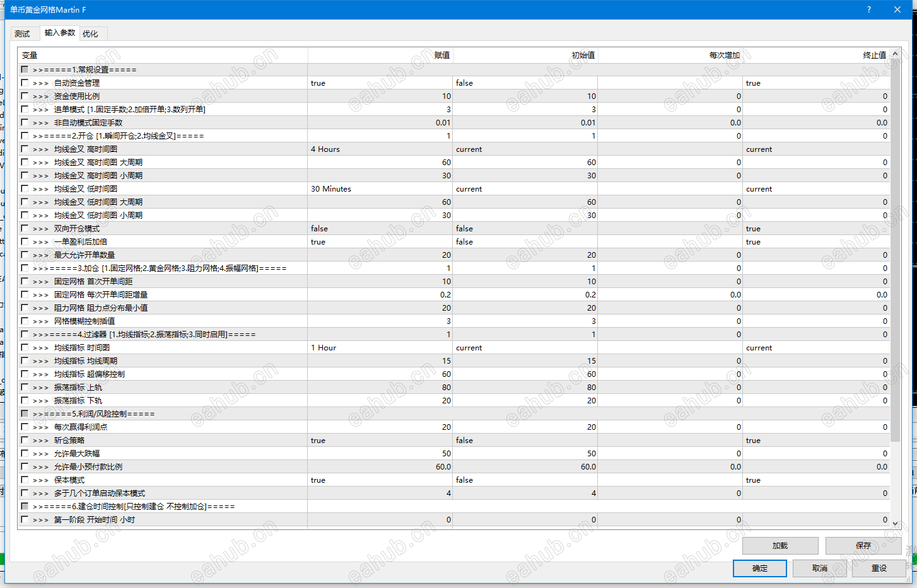Confirm with the 确定 button
Screen dimensions: 917x588
(760, 568)
